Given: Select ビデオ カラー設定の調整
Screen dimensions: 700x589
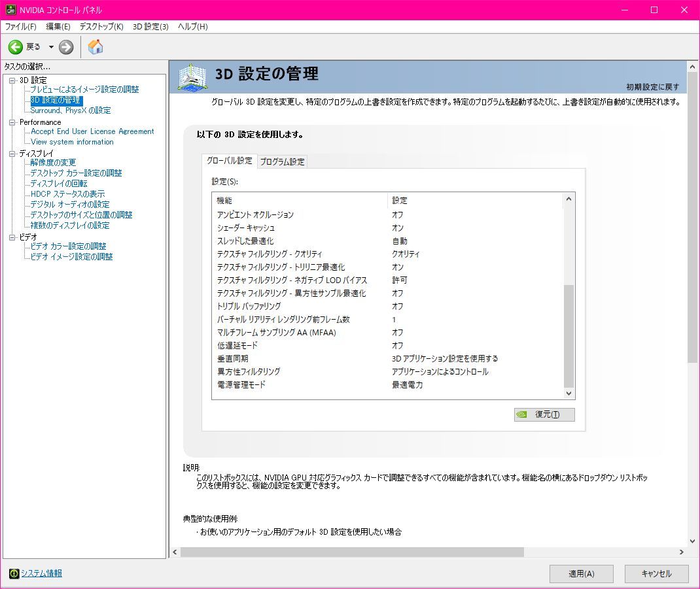Looking at the screenshot, I should pos(68,246).
